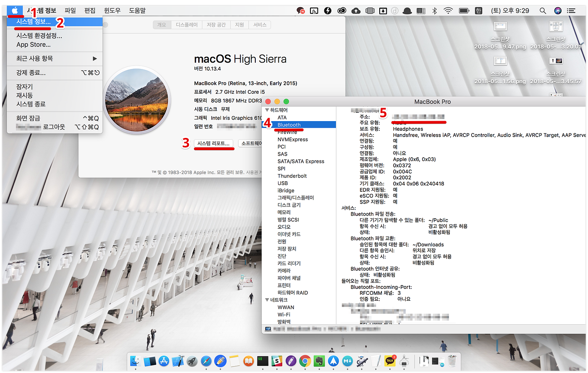This screenshot has height=373, width=588.
Task: Open the Bluetooth status menu icon
Action: pos(435,11)
